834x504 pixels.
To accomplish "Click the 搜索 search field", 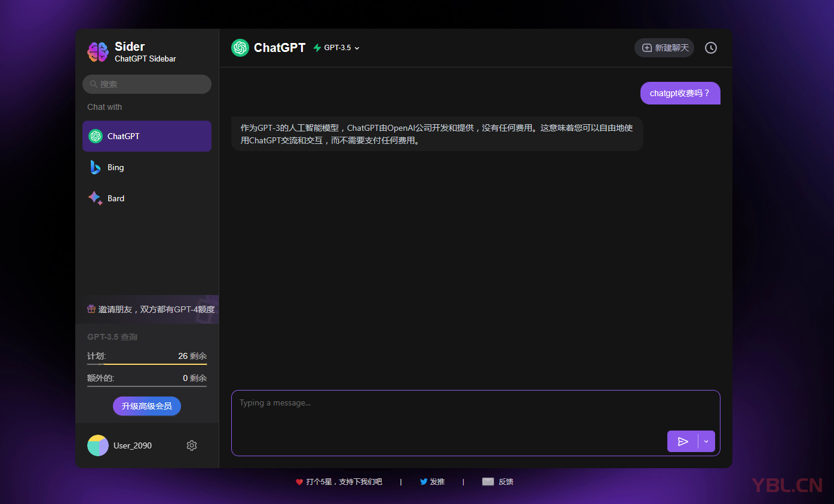I will [147, 84].
